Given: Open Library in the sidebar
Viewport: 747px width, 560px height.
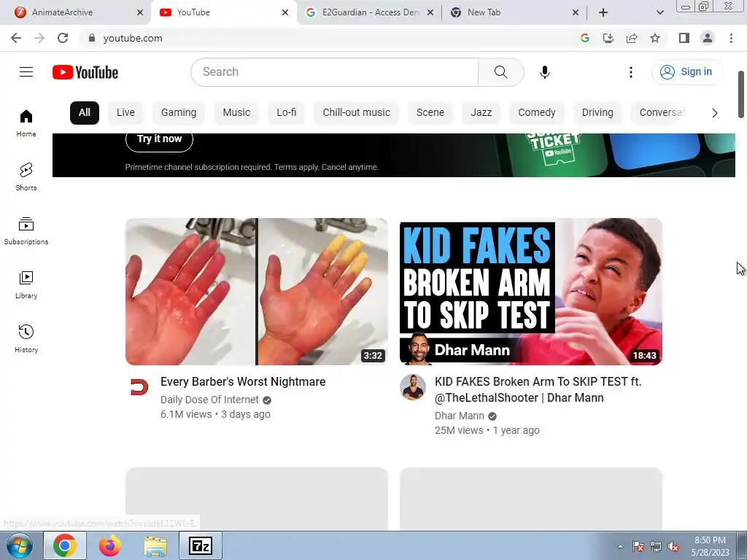Looking at the screenshot, I should point(26,285).
